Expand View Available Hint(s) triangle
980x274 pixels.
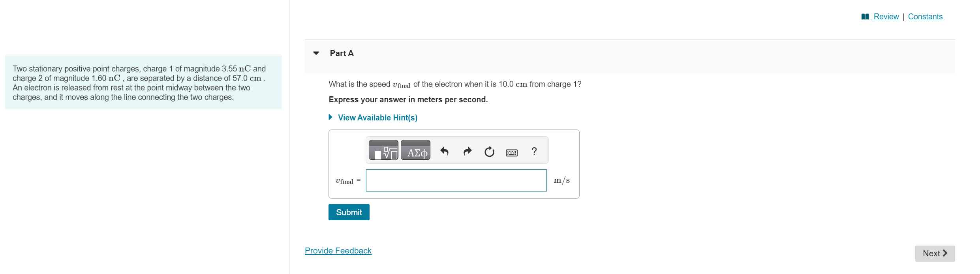click(x=331, y=117)
